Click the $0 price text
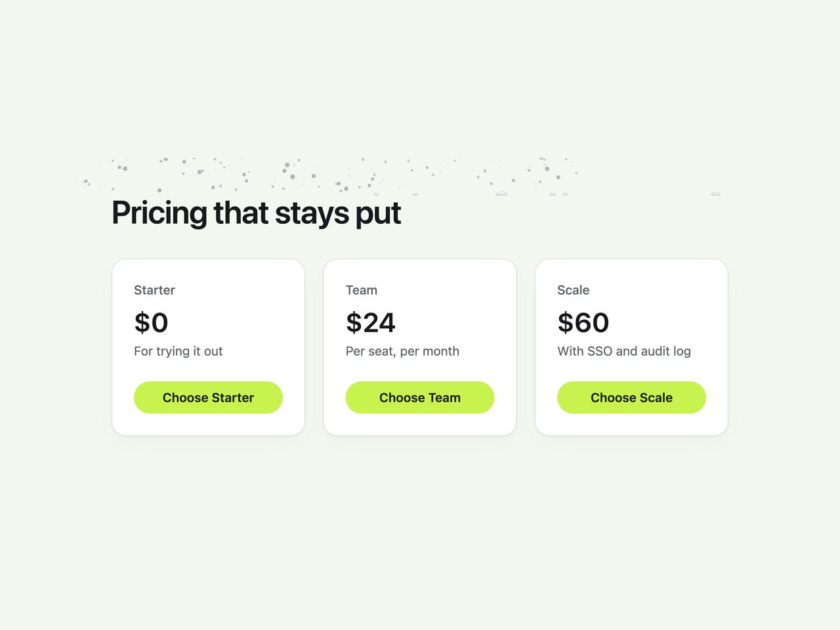 151,322
